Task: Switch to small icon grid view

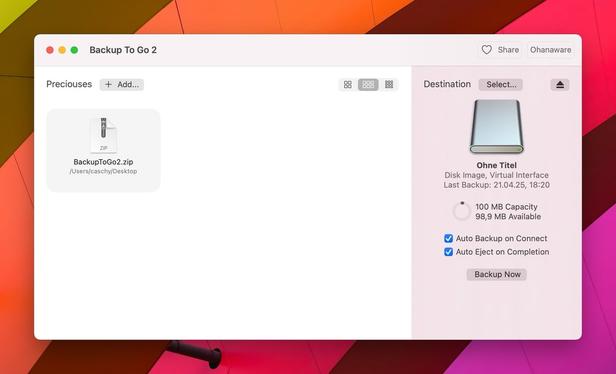Action: pos(389,84)
